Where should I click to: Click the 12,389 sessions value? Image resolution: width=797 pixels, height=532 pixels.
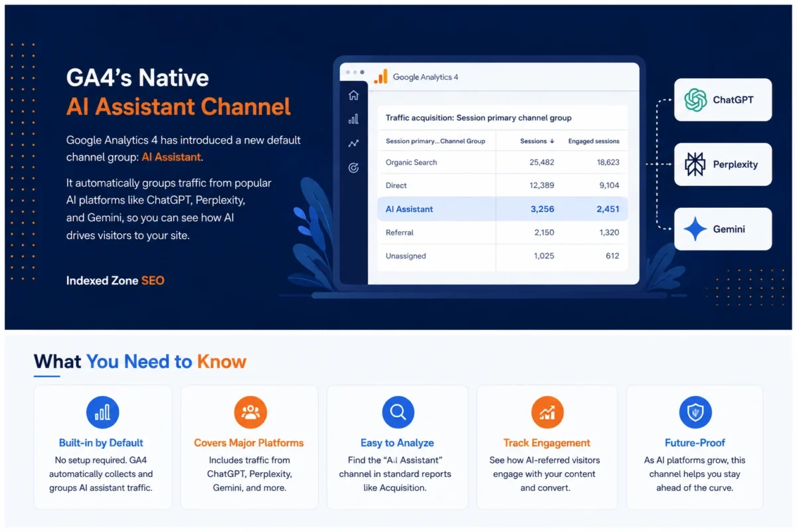(542, 185)
